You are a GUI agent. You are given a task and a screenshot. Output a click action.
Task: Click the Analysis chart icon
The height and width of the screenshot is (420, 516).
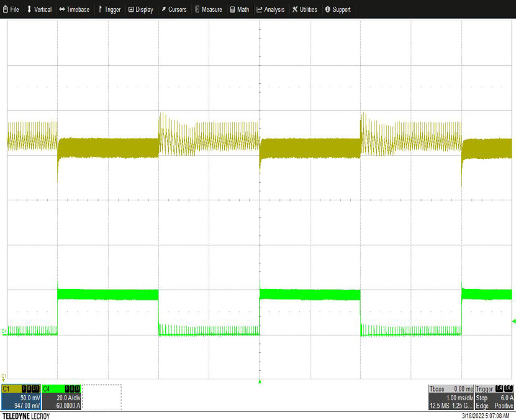(259, 9)
